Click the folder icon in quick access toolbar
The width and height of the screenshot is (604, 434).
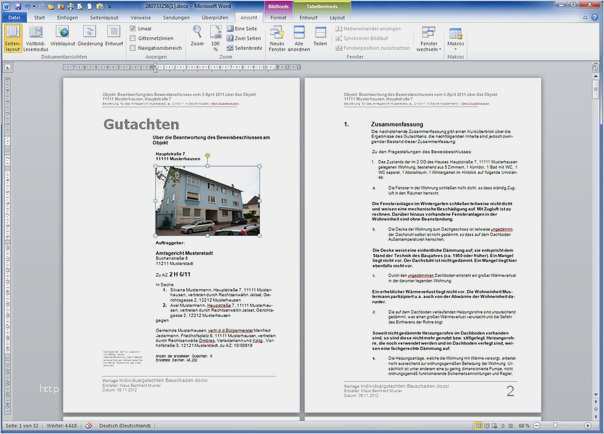51,7
